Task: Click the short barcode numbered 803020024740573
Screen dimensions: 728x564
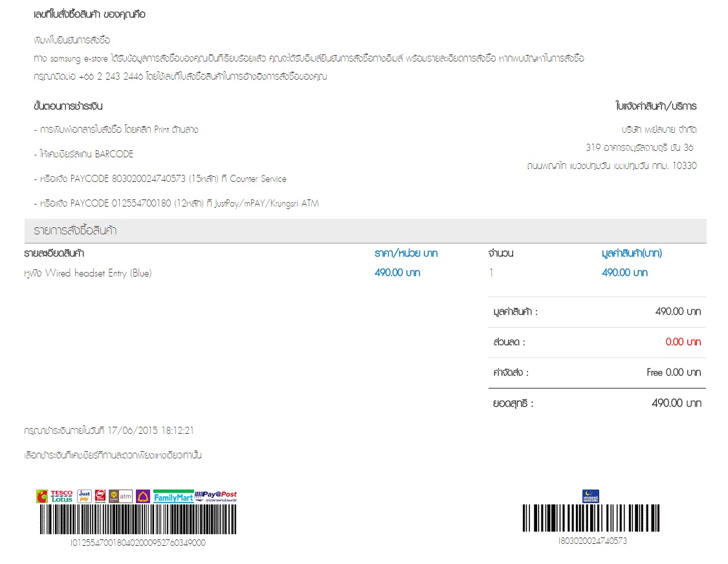Action: (x=591, y=518)
